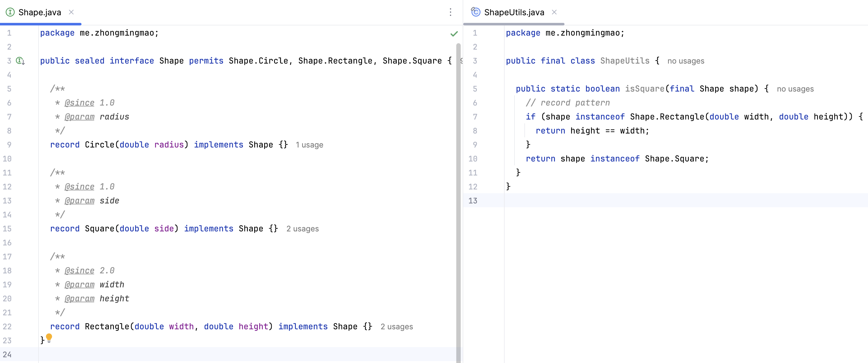The image size is (868, 363).
Task: Click 'no usages' hint beside isSquare method
Action: (x=795, y=89)
